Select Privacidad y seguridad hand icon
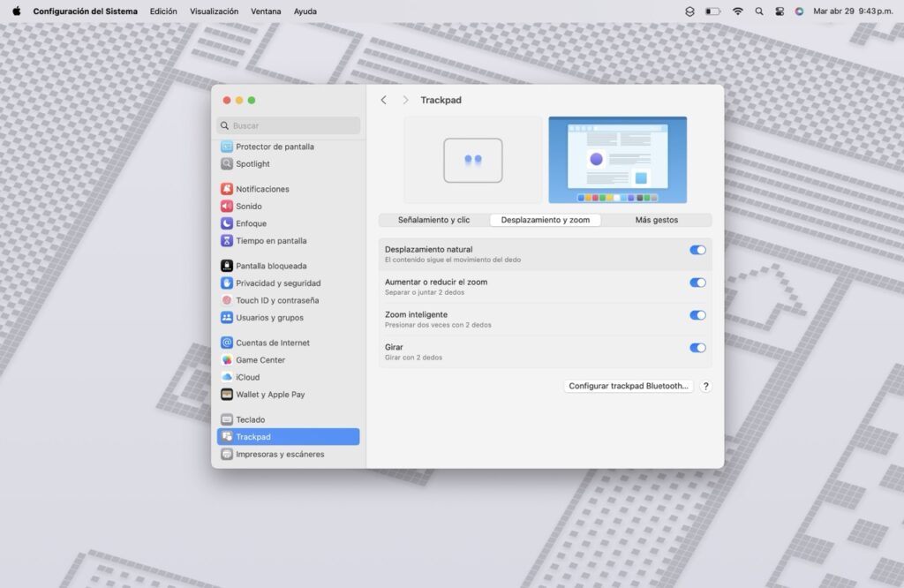 coord(227,283)
